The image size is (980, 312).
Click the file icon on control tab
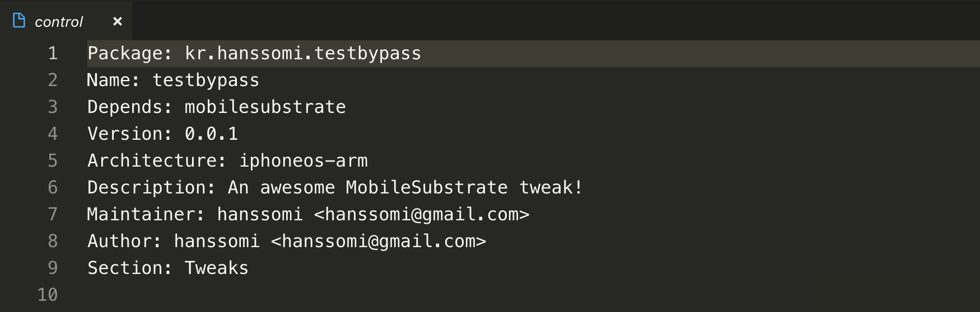click(19, 21)
